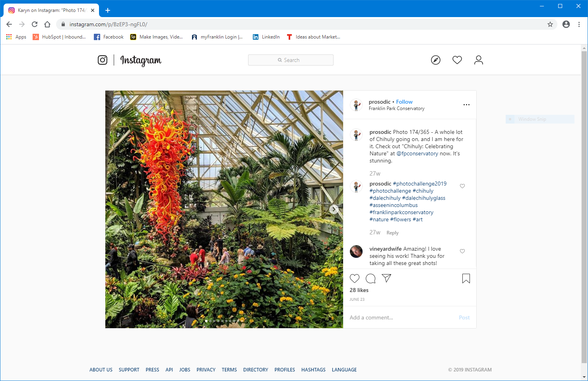Open the Terms footer link

(229, 370)
